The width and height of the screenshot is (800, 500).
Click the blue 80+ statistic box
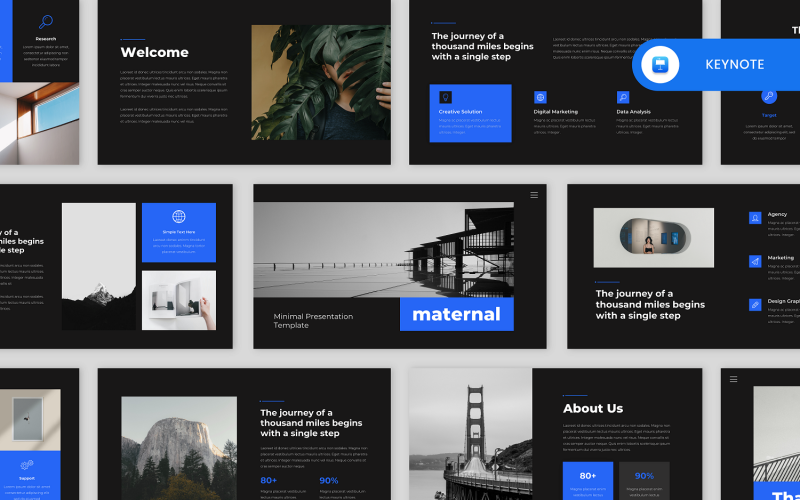pos(588,481)
